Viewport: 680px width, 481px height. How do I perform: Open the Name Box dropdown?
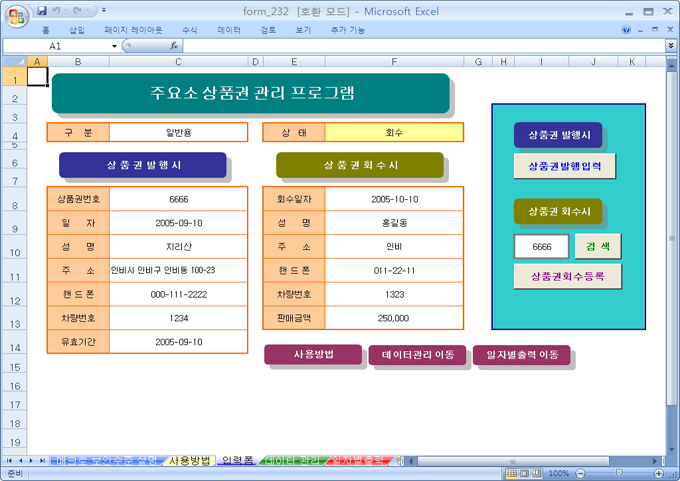tap(114, 46)
